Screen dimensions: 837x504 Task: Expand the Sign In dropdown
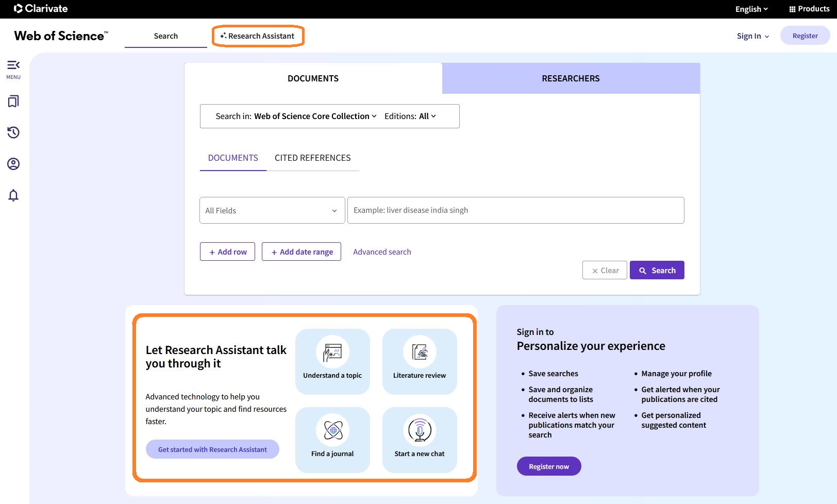coord(752,36)
